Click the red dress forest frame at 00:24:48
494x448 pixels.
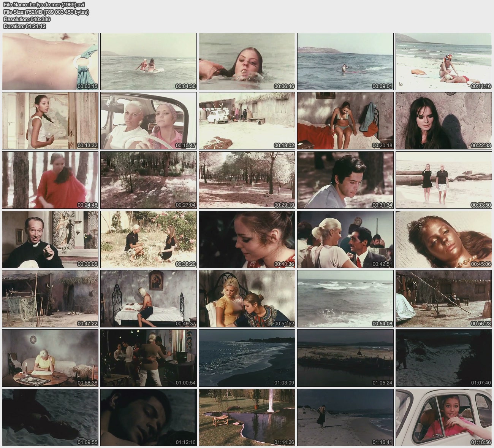click(x=50, y=180)
